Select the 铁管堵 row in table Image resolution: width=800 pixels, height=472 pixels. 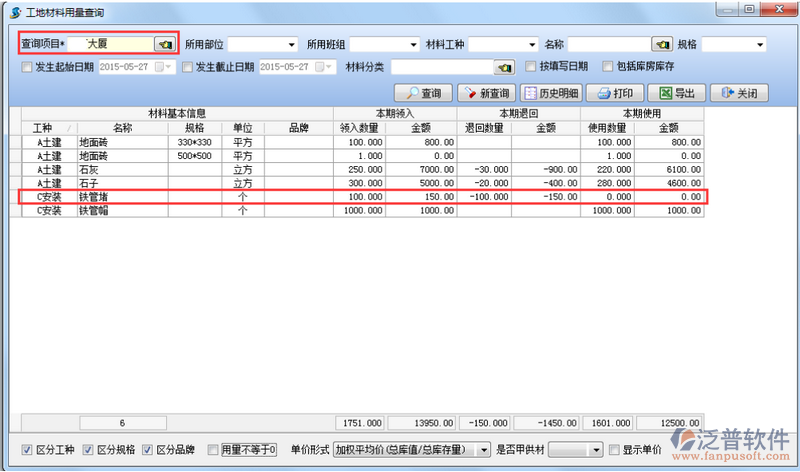tap(122, 198)
